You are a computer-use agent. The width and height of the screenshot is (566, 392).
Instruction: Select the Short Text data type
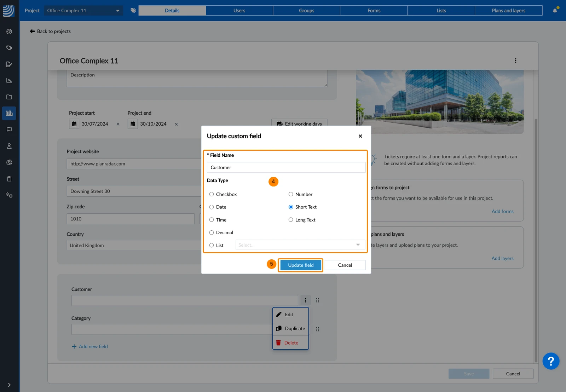291,207
